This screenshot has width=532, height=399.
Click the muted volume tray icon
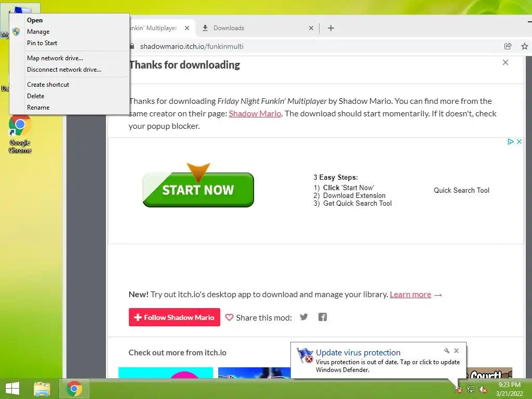[x=483, y=389]
